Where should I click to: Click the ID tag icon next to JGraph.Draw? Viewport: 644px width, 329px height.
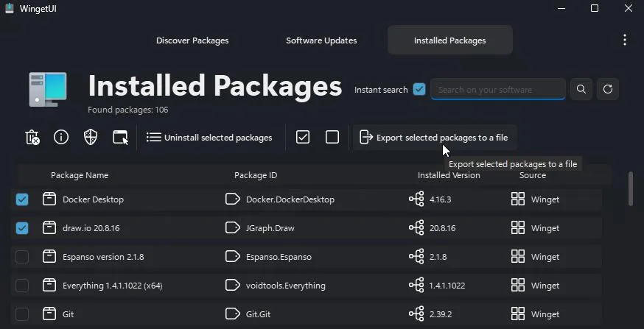(x=233, y=228)
